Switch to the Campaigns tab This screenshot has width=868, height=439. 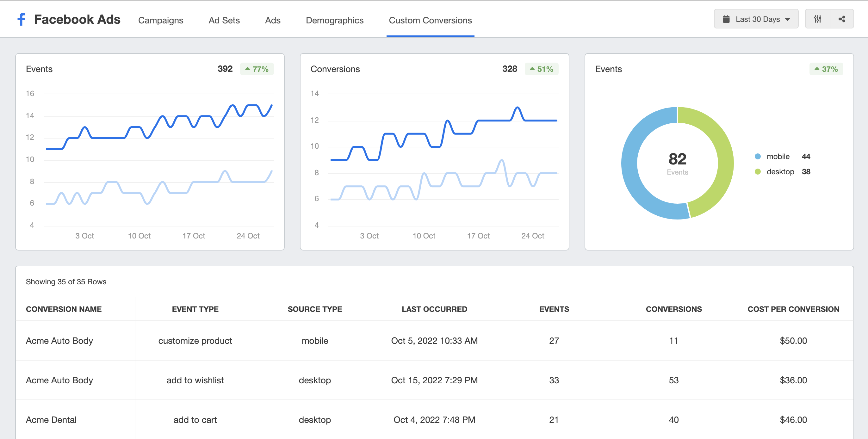tap(160, 20)
